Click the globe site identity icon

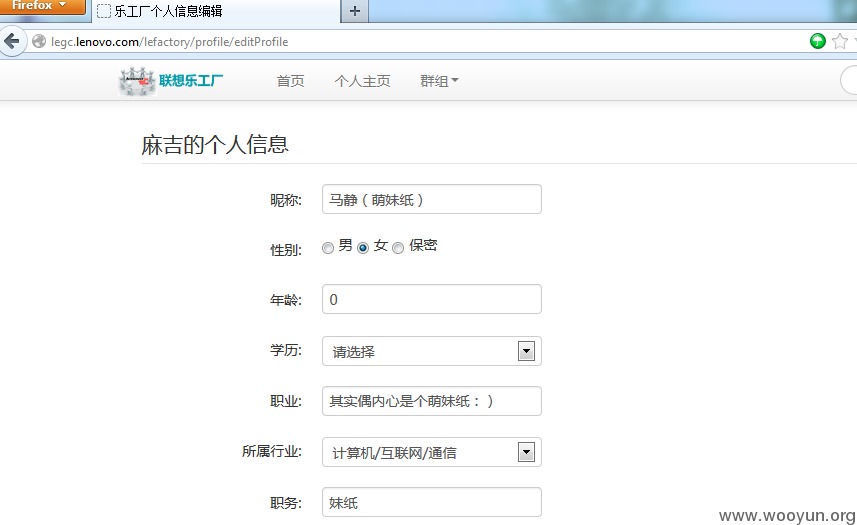39,42
